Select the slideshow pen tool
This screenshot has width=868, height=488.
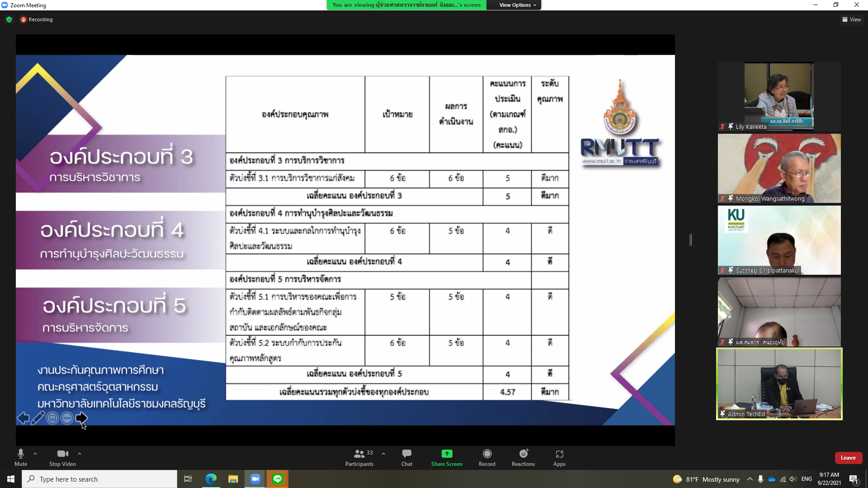tap(38, 418)
